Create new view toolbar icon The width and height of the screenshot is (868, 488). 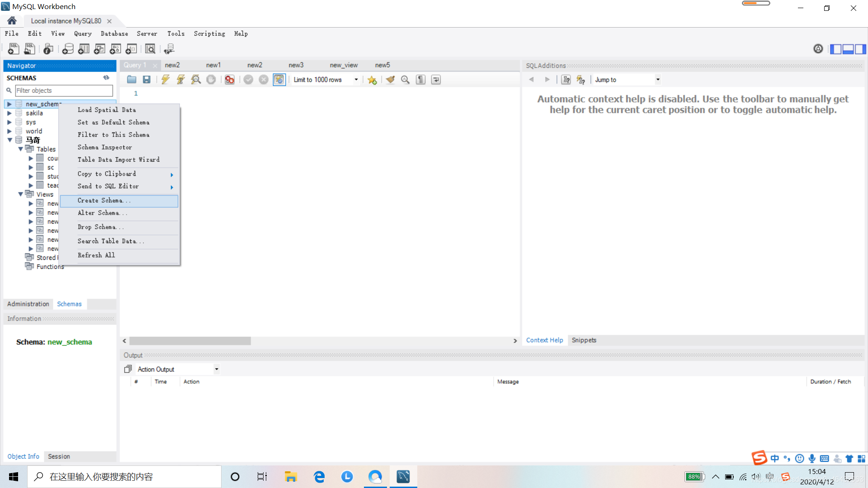click(99, 49)
